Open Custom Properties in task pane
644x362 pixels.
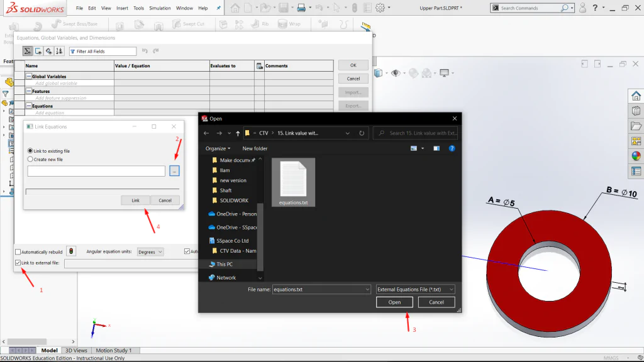point(636,171)
